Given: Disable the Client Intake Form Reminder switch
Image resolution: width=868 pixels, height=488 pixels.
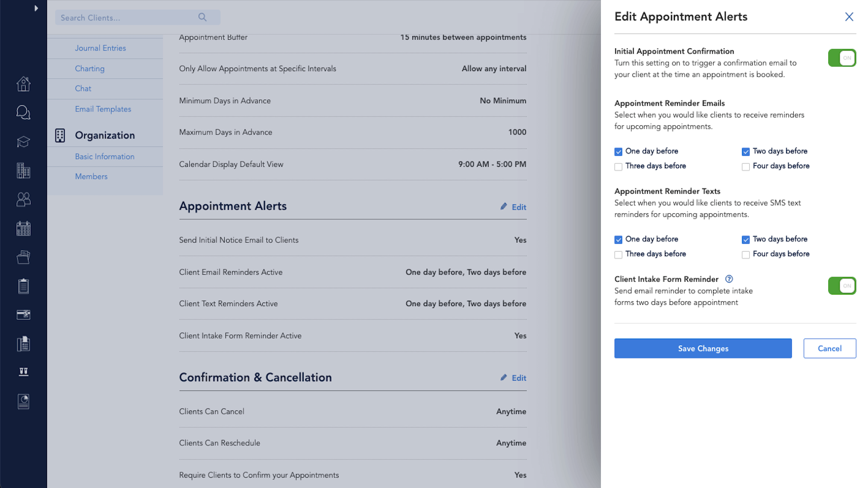Looking at the screenshot, I should (841, 286).
